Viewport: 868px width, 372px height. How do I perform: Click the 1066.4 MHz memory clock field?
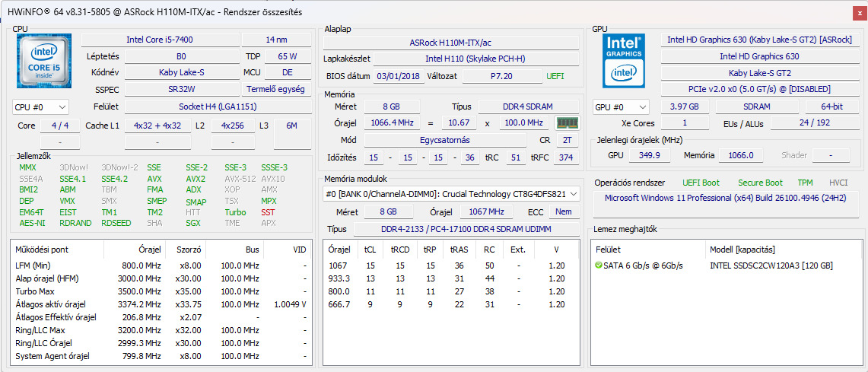(392, 123)
